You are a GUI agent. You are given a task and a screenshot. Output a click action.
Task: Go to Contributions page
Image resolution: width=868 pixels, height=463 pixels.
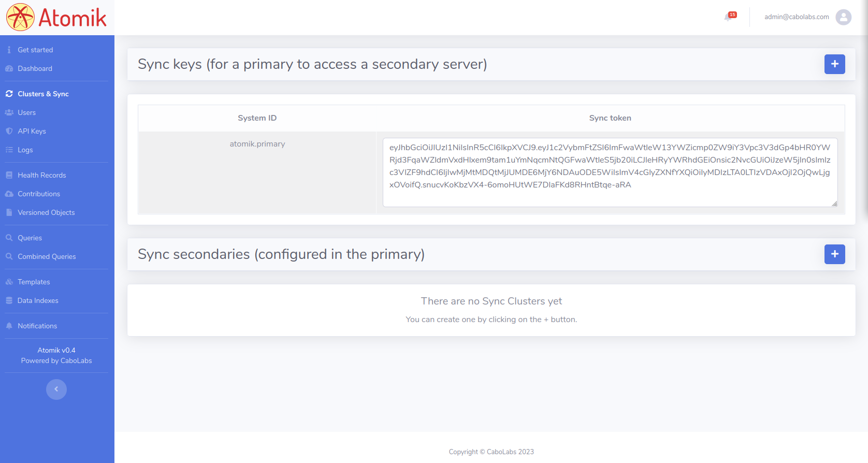pyautogui.click(x=39, y=194)
